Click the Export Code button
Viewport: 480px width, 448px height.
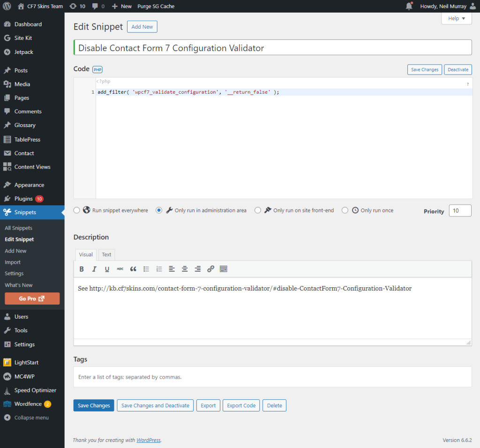[x=241, y=405]
